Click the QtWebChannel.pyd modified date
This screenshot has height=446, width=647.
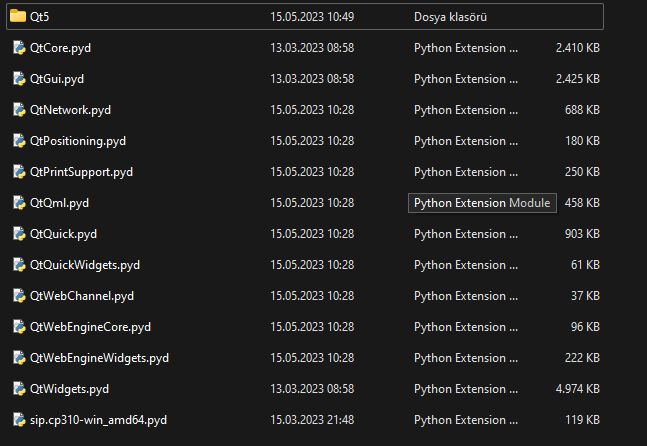click(312, 296)
